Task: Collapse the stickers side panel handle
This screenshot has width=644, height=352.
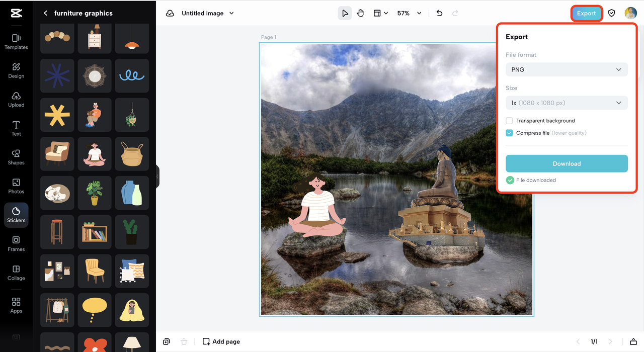Action: [157, 177]
